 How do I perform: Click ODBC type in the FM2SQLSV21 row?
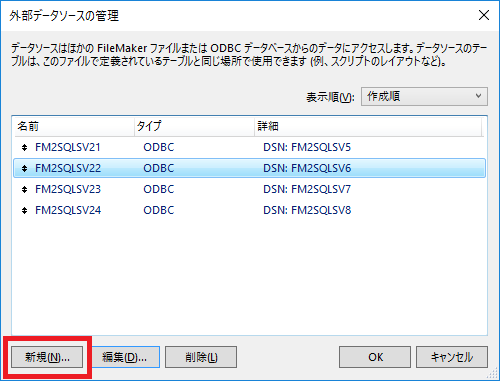click(159, 147)
